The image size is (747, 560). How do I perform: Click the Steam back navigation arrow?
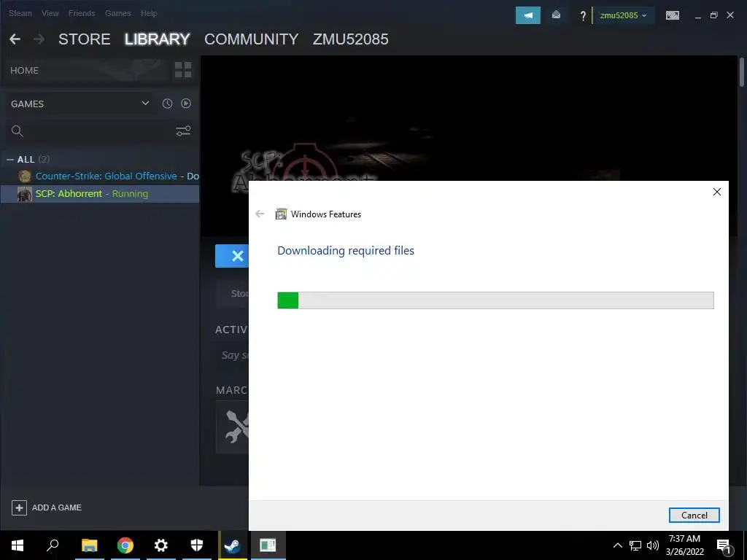(x=15, y=39)
